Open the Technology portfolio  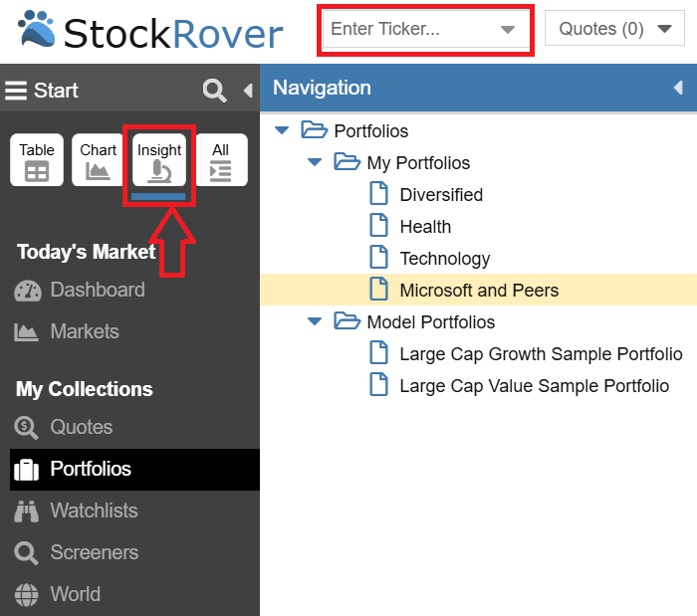[x=444, y=259]
